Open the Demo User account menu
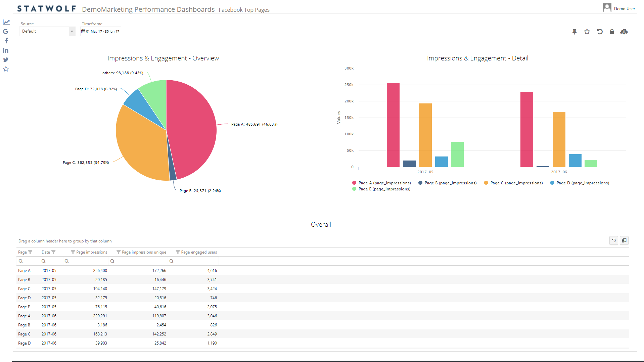644x362 pixels. point(619,8)
